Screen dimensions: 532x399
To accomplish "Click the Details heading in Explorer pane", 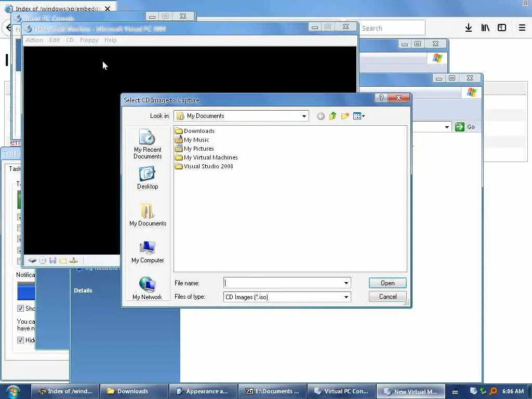I will click(83, 290).
